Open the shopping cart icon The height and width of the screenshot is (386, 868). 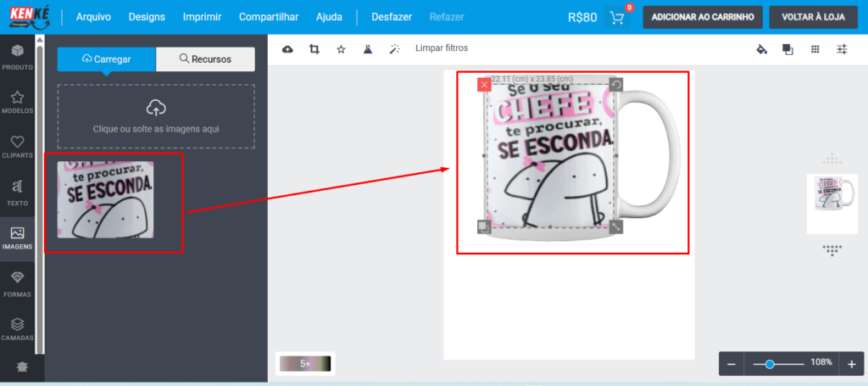click(617, 18)
